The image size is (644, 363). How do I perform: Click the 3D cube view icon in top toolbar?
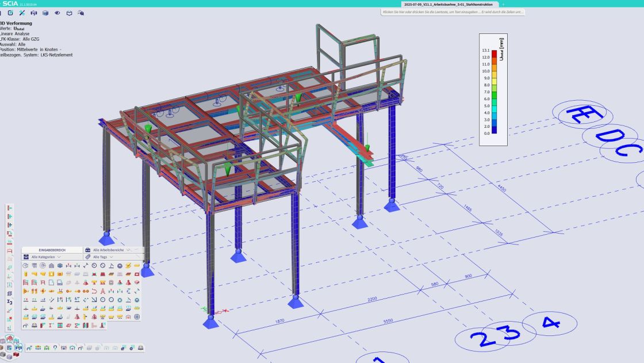click(45, 13)
